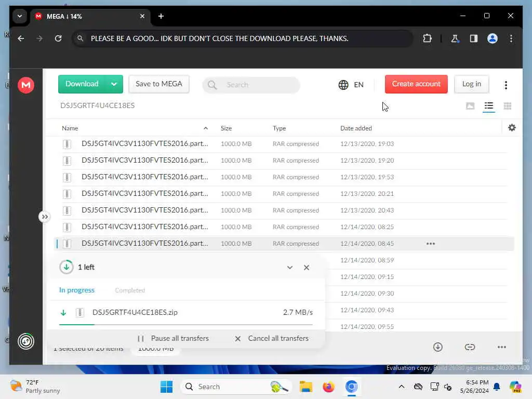Expand the sidebar with double-arrow button

(45, 217)
